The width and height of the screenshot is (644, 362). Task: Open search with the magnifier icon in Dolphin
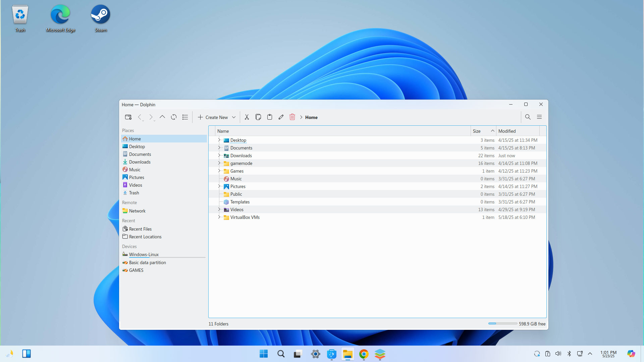point(528,117)
